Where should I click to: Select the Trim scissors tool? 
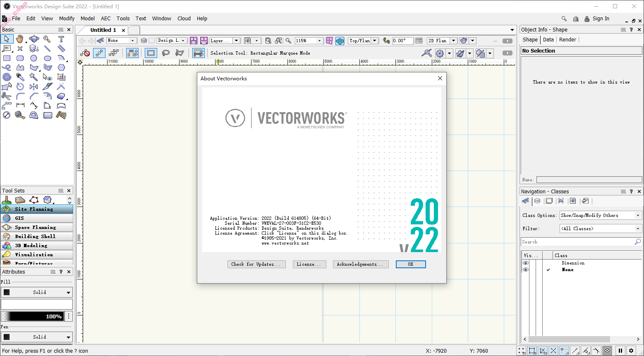7,96
